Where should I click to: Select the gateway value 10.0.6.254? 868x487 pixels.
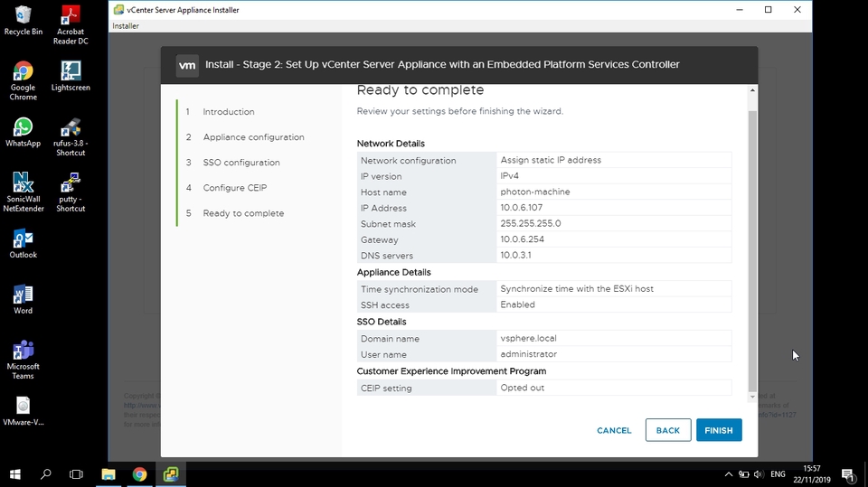(x=522, y=239)
